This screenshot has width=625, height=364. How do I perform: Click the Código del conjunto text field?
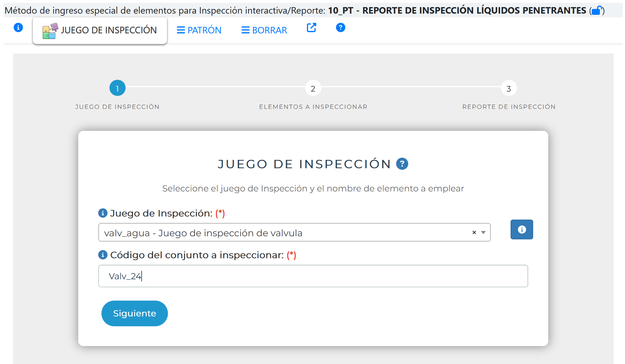click(x=313, y=276)
